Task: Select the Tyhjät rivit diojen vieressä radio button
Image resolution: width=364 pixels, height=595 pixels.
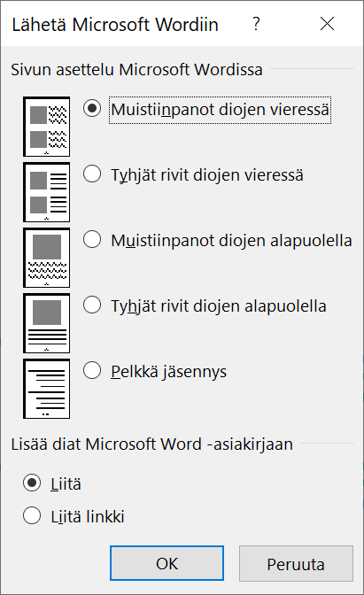Action: click(92, 174)
